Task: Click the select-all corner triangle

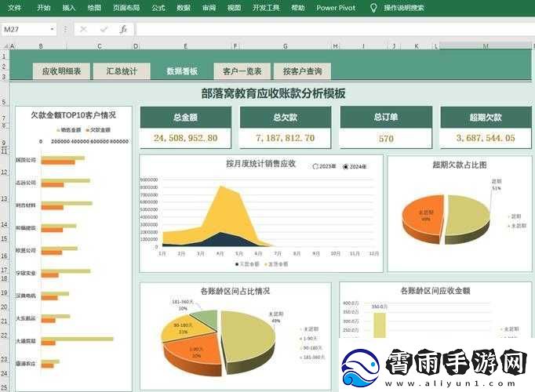Action: click(5, 45)
